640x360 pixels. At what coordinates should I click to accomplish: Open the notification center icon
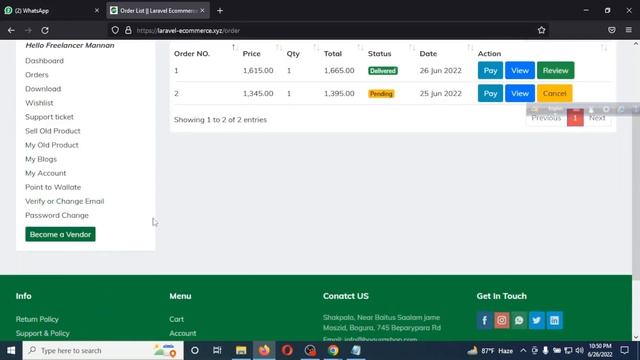coord(624,350)
